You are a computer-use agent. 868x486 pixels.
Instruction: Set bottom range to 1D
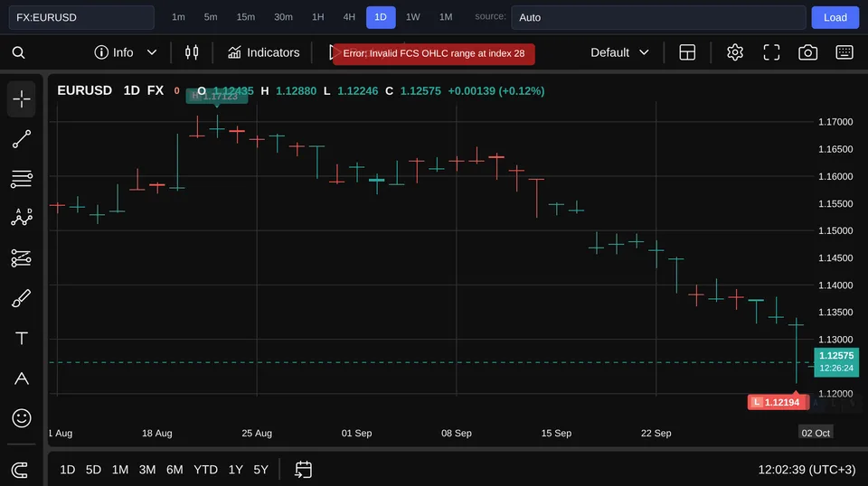(68, 470)
